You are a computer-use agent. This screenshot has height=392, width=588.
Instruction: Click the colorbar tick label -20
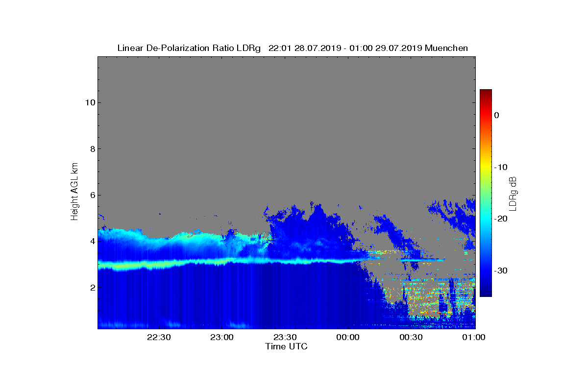(x=501, y=219)
